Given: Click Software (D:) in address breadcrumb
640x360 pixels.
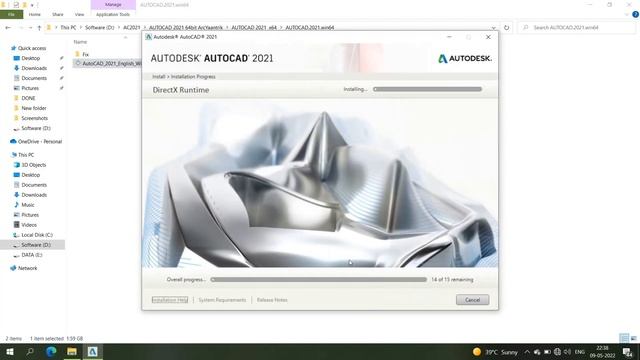Looking at the screenshot, I should pyautogui.click(x=100, y=27).
